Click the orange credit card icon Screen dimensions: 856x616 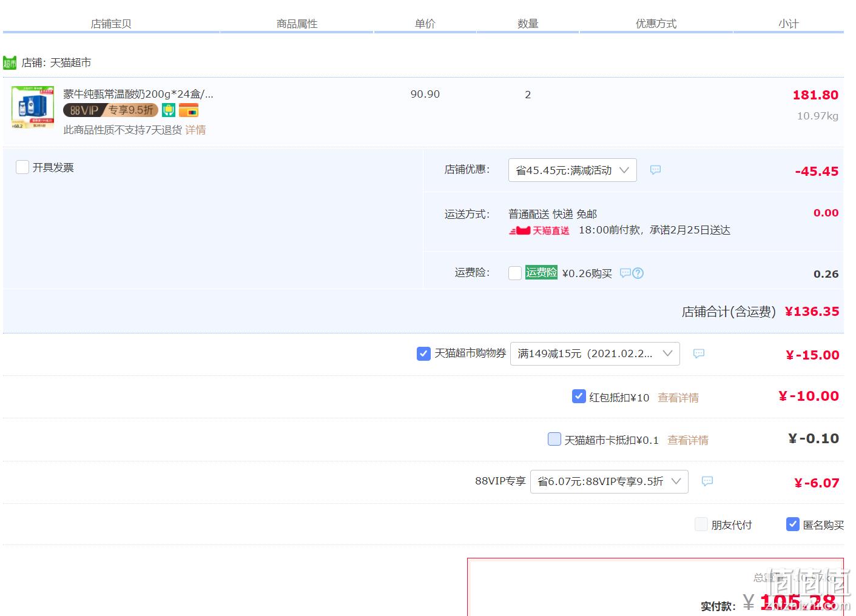[189, 111]
